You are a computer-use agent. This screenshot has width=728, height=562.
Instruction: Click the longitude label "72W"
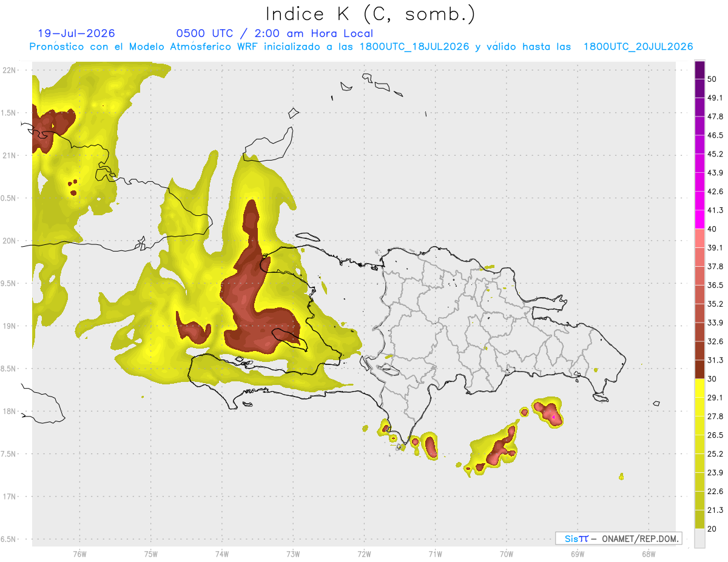(x=364, y=554)
